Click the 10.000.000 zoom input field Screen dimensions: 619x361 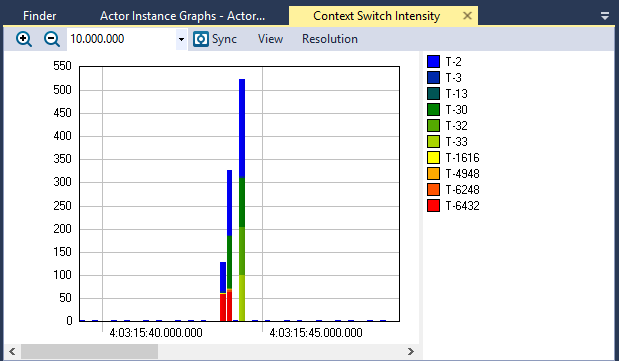tap(122, 39)
